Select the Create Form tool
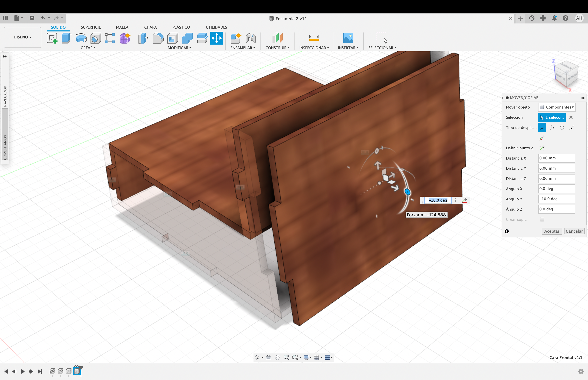The image size is (588, 380). coord(125,38)
